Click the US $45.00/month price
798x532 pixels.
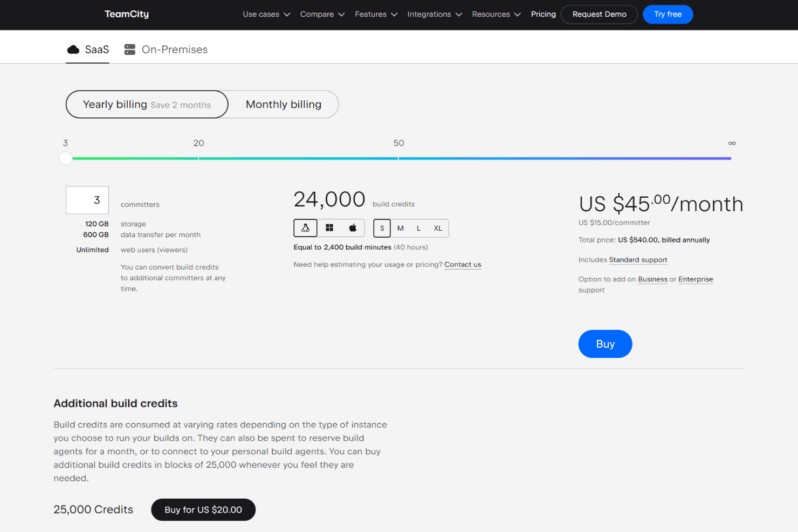[x=661, y=204]
